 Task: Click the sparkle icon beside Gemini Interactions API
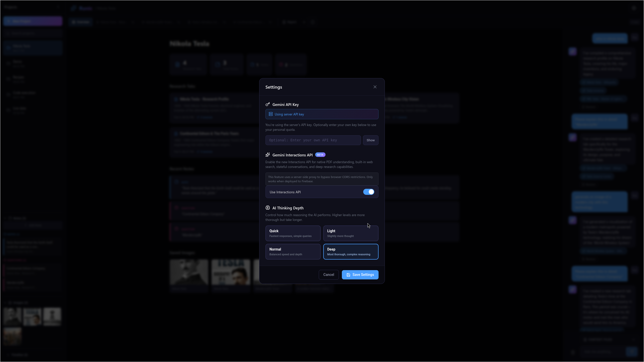267,155
